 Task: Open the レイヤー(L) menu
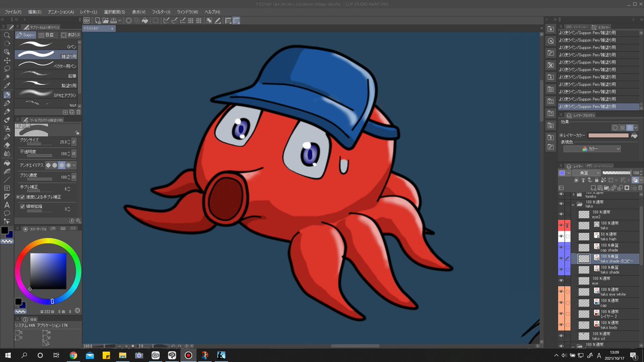point(87,12)
